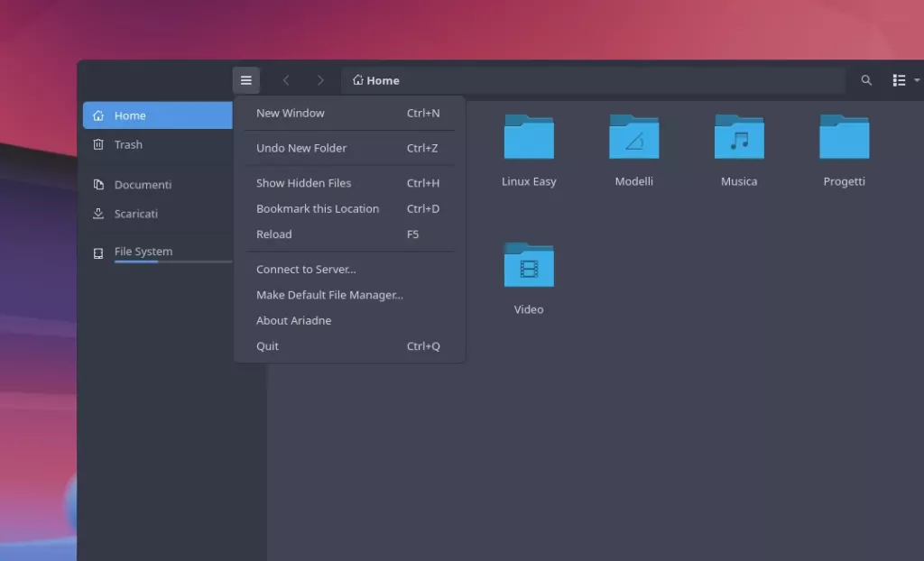Image resolution: width=924 pixels, height=561 pixels.
Task: Open File System in the sidebar
Action: tap(157, 253)
